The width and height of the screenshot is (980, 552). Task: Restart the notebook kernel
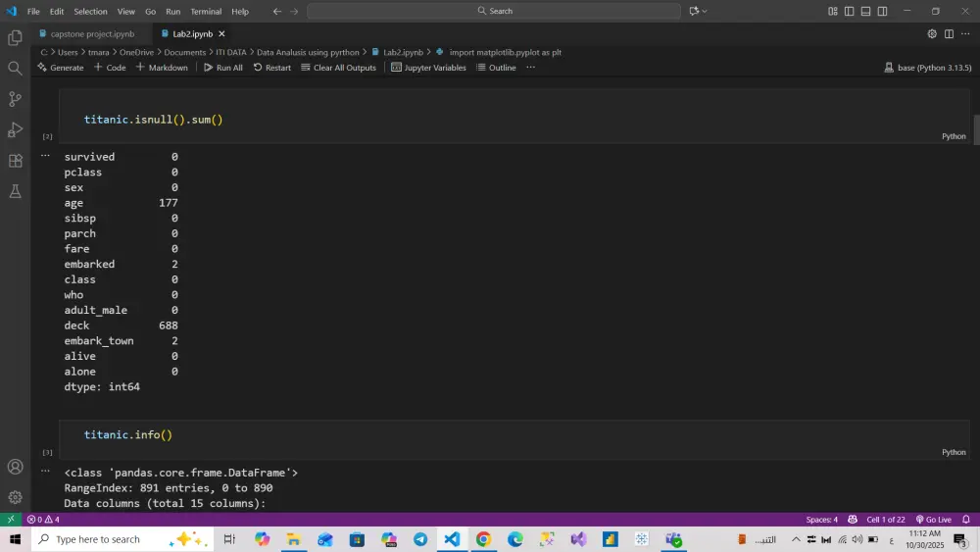coord(271,68)
